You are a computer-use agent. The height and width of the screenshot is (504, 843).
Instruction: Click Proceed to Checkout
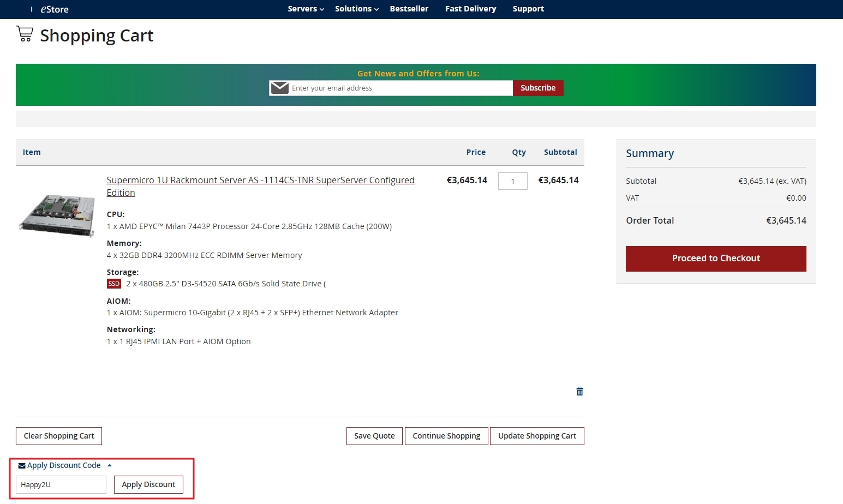coord(715,258)
